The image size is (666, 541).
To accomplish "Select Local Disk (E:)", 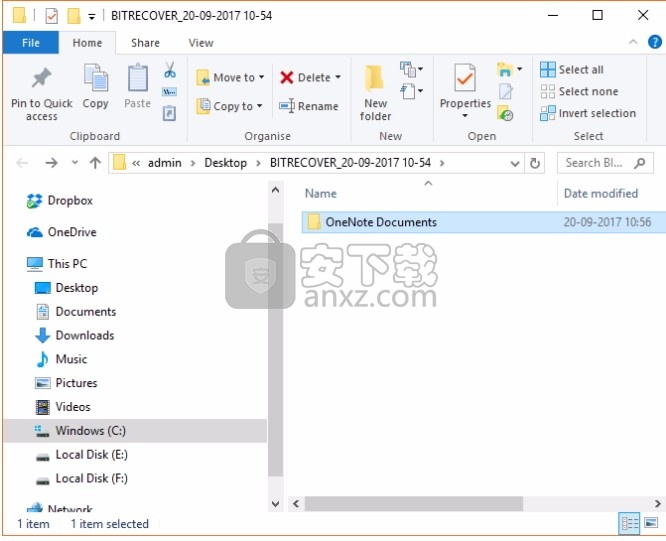I will [x=81, y=455].
